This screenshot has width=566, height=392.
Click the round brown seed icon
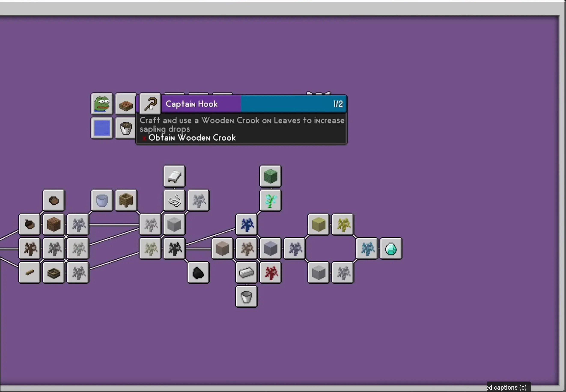click(54, 200)
